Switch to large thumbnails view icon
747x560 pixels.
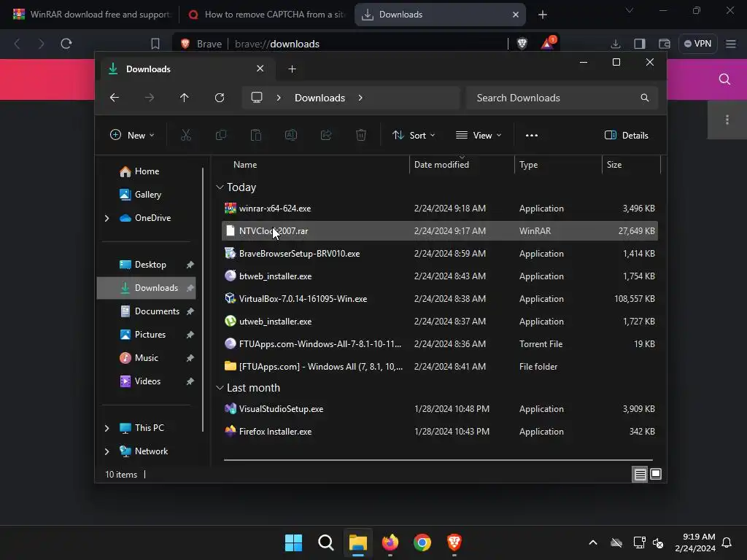(656, 474)
